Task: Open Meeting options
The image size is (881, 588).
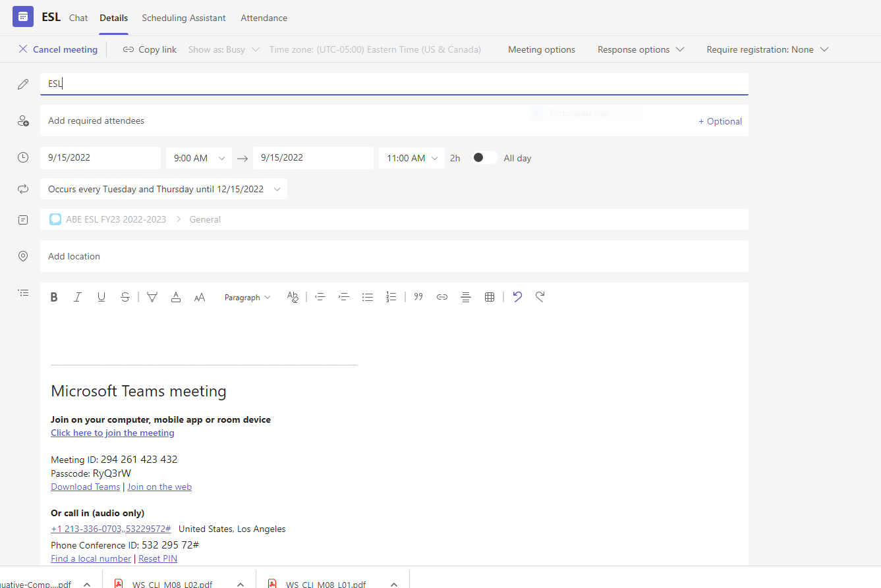Action: (542, 49)
